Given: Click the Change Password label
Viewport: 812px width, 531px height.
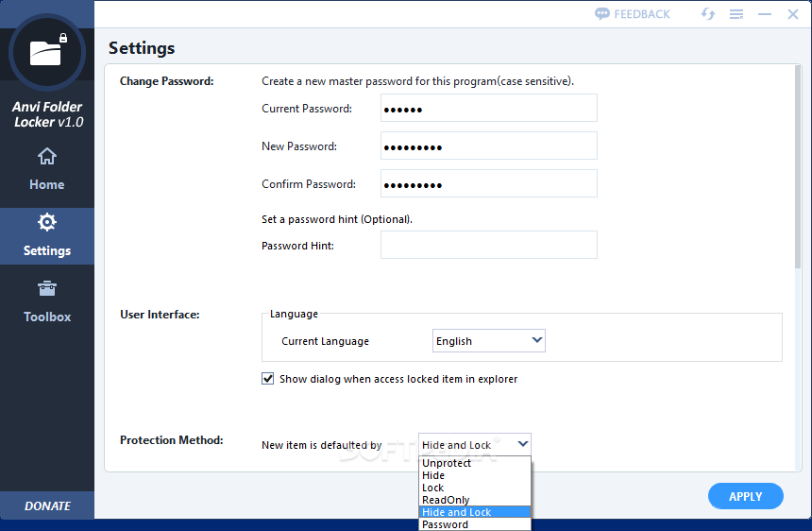Looking at the screenshot, I should [x=167, y=81].
